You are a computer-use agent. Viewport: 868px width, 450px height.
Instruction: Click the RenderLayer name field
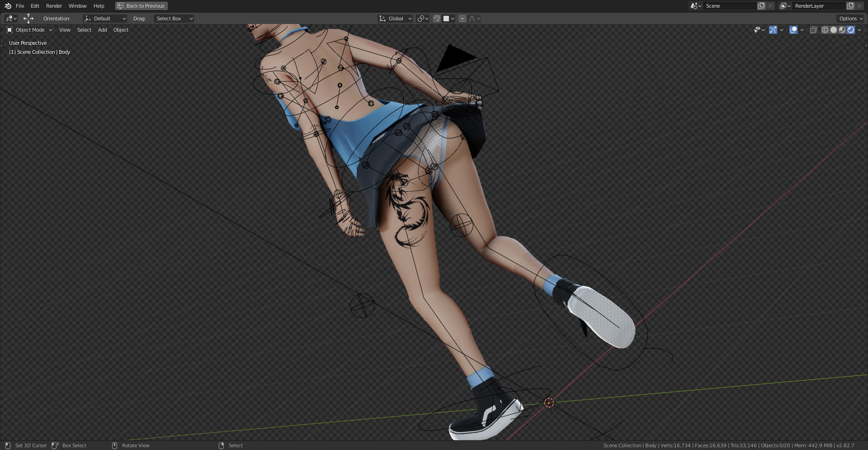pyautogui.click(x=819, y=6)
